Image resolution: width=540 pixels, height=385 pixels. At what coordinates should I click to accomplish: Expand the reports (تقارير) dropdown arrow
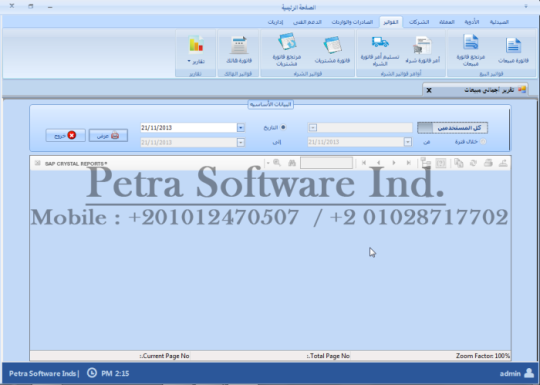tap(189, 61)
